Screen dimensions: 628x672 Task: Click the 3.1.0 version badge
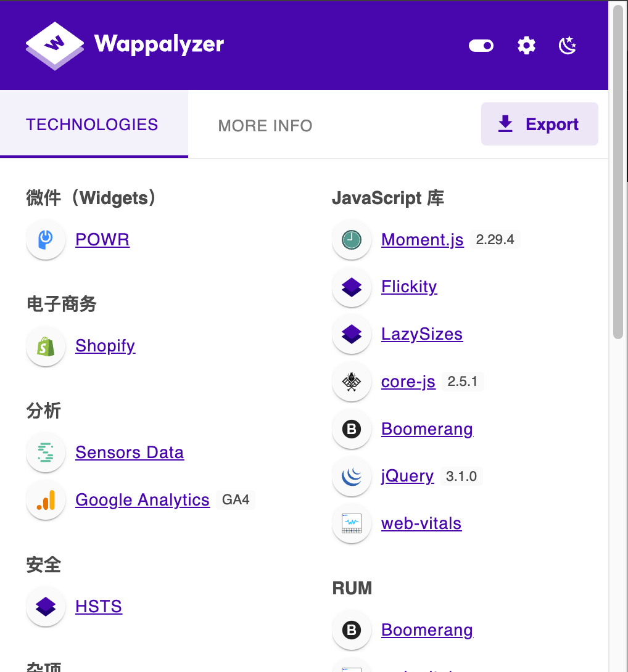point(461,476)
